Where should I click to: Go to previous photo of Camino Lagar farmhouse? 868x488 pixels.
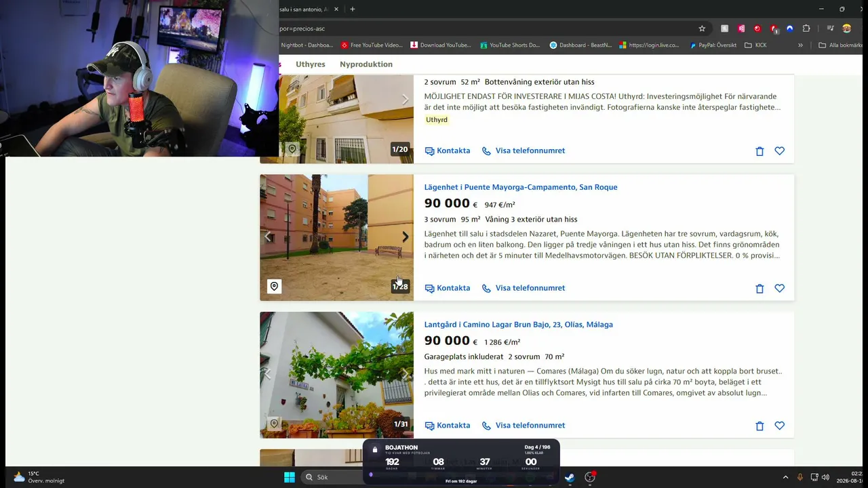click(x=268, y=374)
